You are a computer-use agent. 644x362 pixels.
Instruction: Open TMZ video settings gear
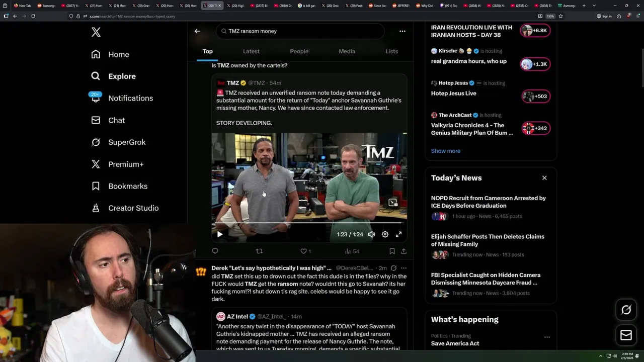tap(385, 234)
